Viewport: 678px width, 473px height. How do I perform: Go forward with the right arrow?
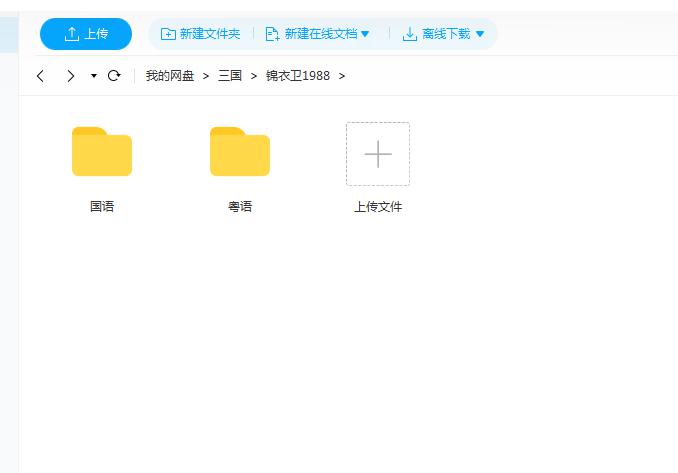[70, 76]
